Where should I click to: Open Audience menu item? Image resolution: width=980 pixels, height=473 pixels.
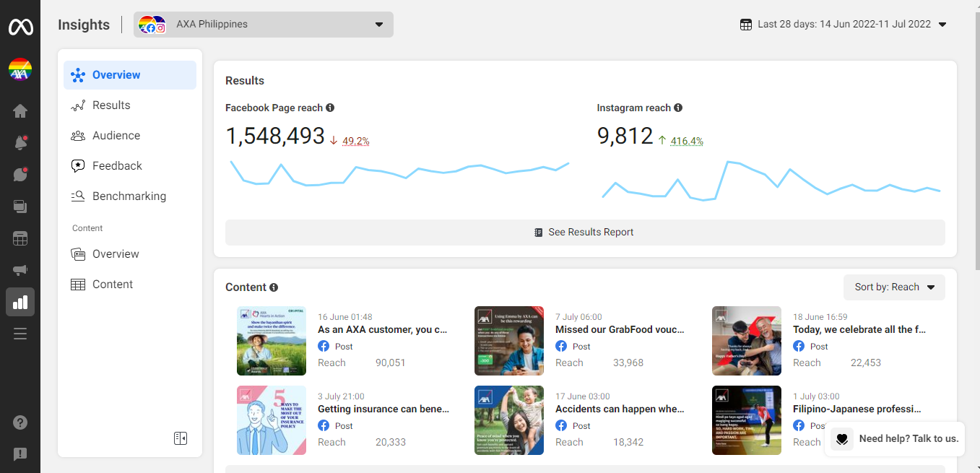[x=130, y=136]
